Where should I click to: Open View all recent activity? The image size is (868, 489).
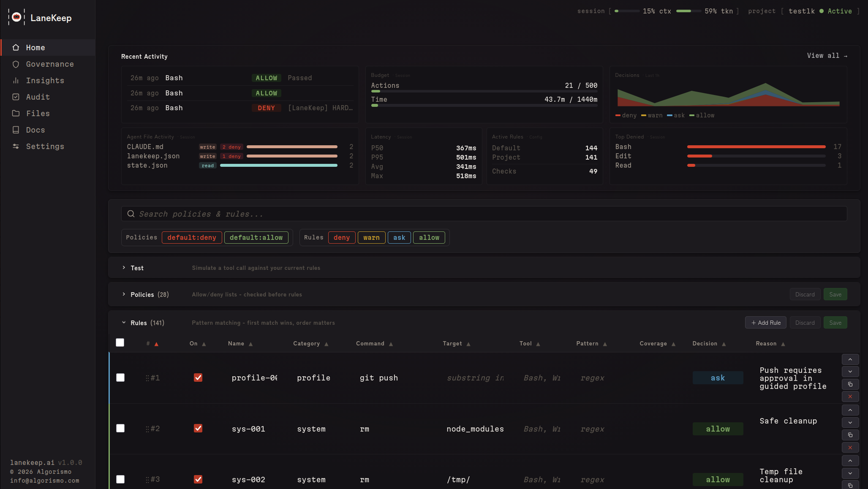827,55
